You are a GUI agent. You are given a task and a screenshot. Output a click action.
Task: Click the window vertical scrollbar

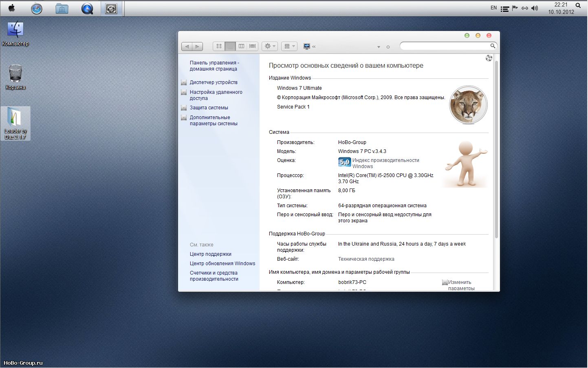pyautogui.click(x=496, y=149)
